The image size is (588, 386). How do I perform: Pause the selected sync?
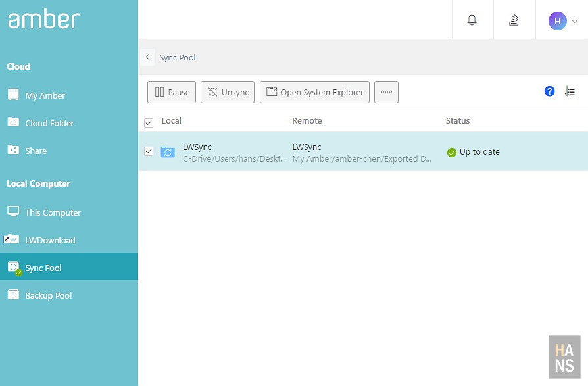click(x=172, y=92)
